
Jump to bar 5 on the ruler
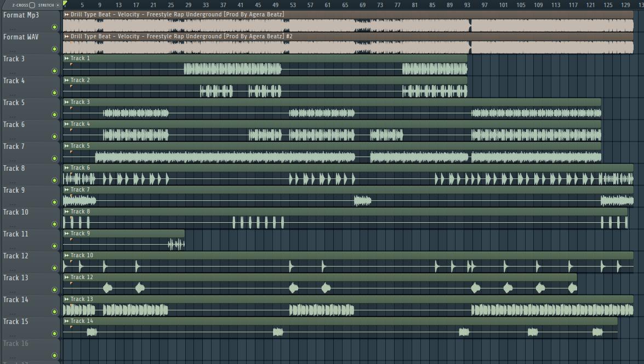pyautogui.click(x=82, y=5)
